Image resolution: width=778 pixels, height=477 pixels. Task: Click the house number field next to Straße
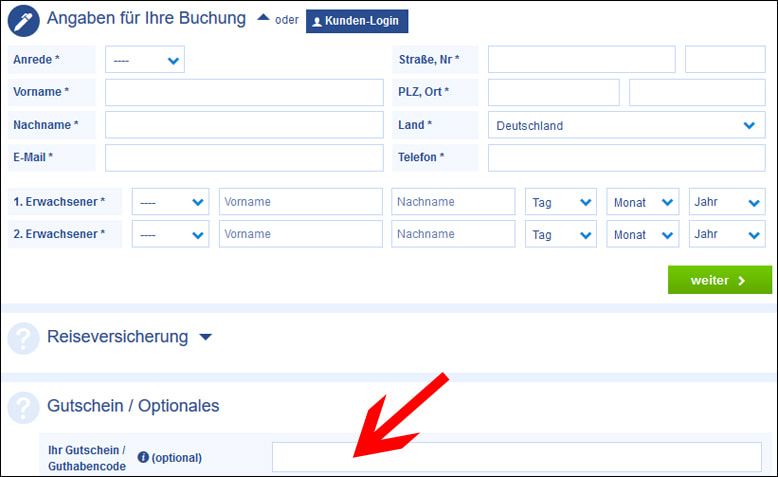[x=725, y=60]
